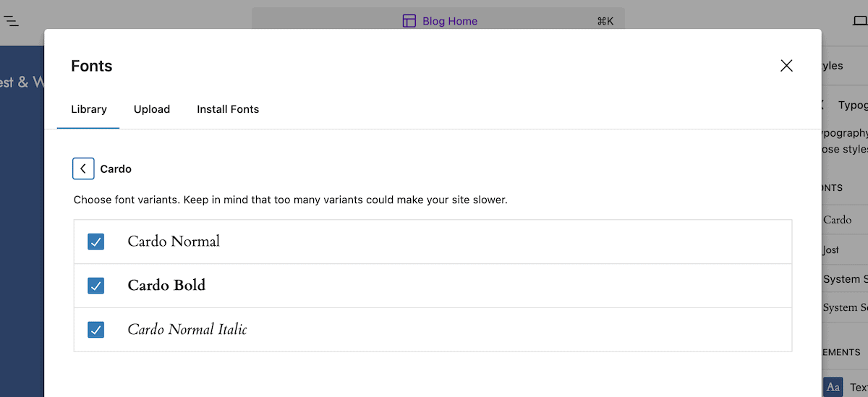Click the Blog Home title in top bar
868x397 pixels.
(450, 21)
